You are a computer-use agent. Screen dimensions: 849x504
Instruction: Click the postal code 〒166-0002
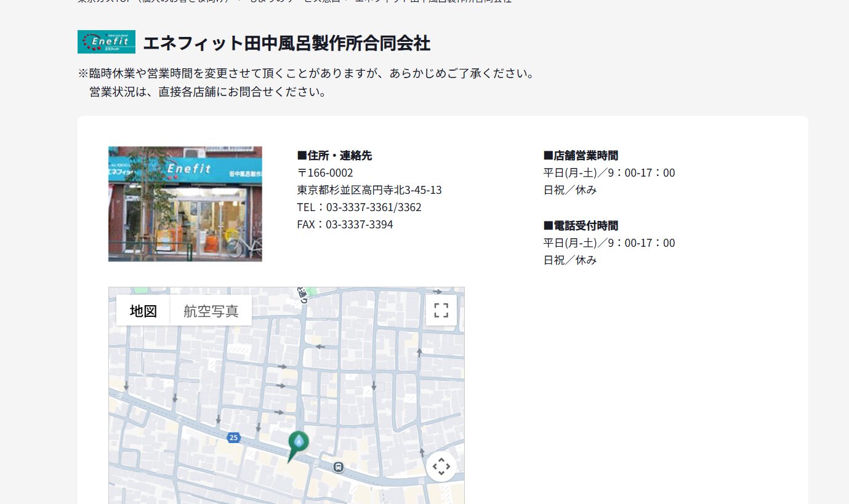click(325, 173)
